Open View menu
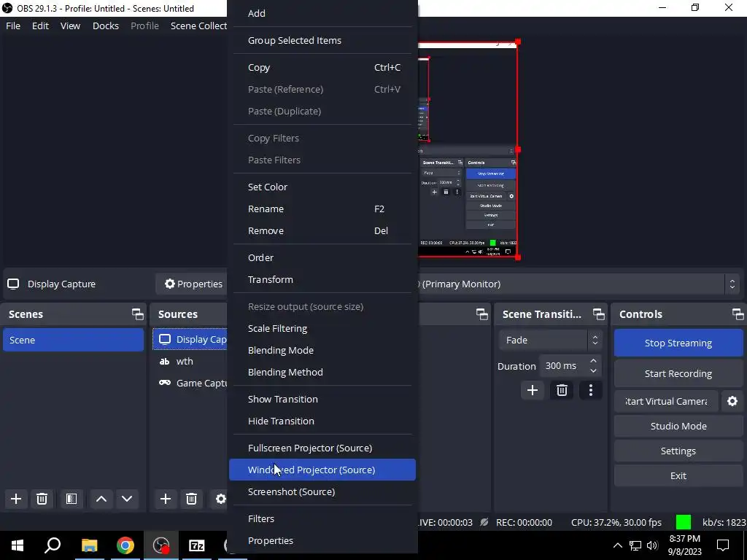Image resolution: width=747 pixels, height=560 pixels. 70,26
